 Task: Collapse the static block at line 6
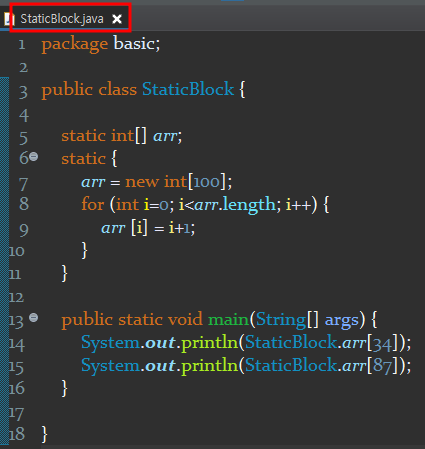point(34,156)
